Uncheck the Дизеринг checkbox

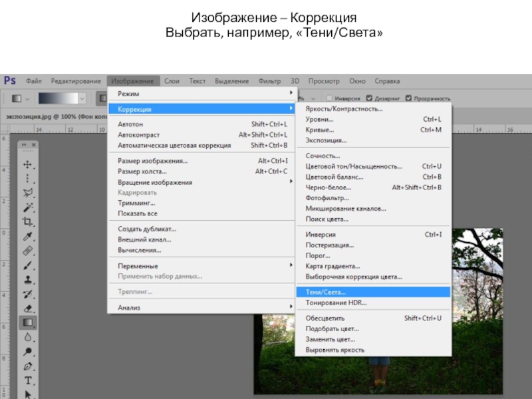(x=368, y=97)
